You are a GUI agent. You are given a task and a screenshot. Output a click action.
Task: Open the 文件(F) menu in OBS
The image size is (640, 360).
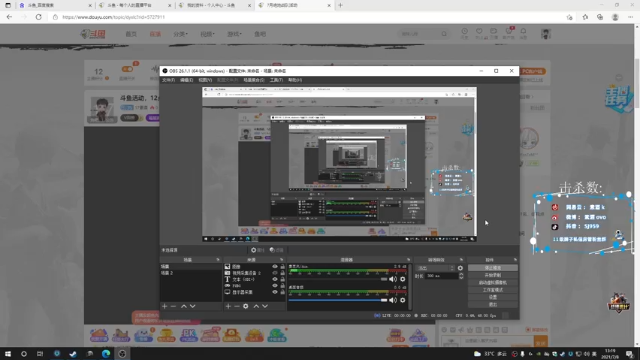(x=168, y=80)
